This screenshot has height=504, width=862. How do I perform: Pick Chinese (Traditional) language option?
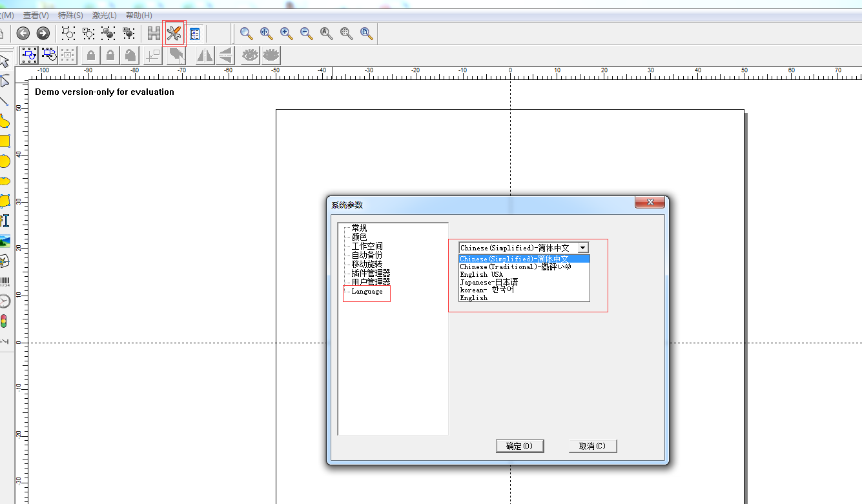click(x=515, y=267)
